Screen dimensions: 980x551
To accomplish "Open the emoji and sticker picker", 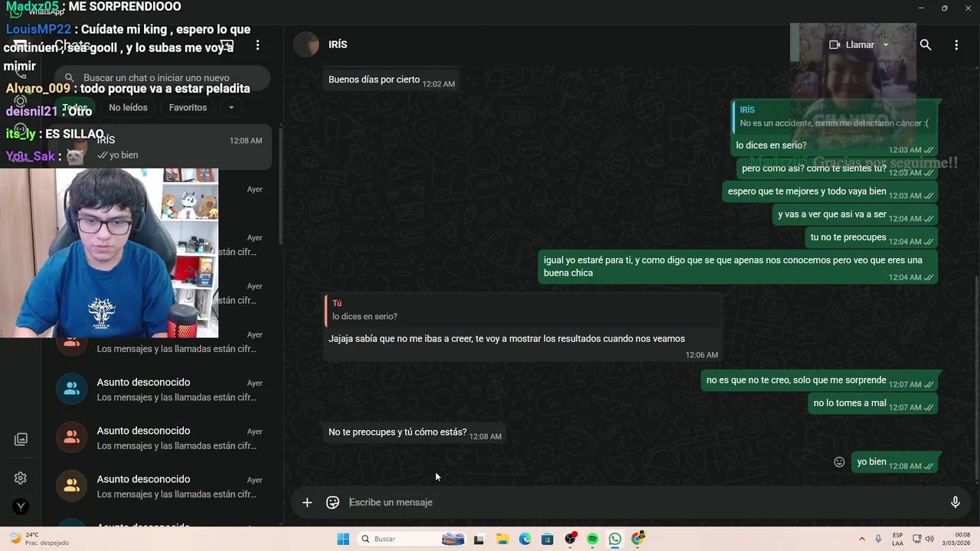I will click(332, 503).
